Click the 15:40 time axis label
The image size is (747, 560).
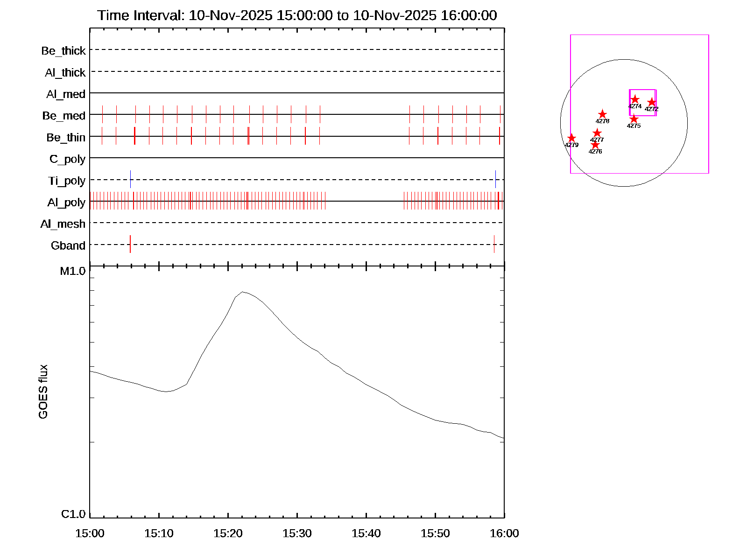tap(366, 533)
